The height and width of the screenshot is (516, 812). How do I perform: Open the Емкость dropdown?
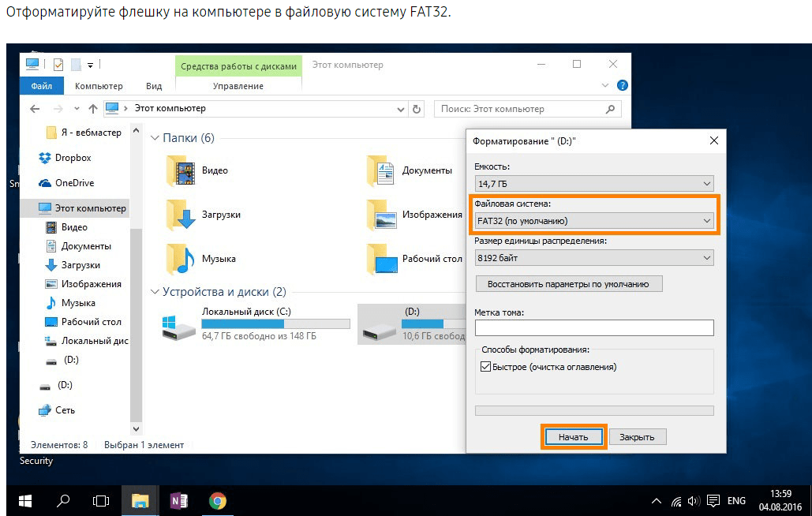[x=593, y=183]
